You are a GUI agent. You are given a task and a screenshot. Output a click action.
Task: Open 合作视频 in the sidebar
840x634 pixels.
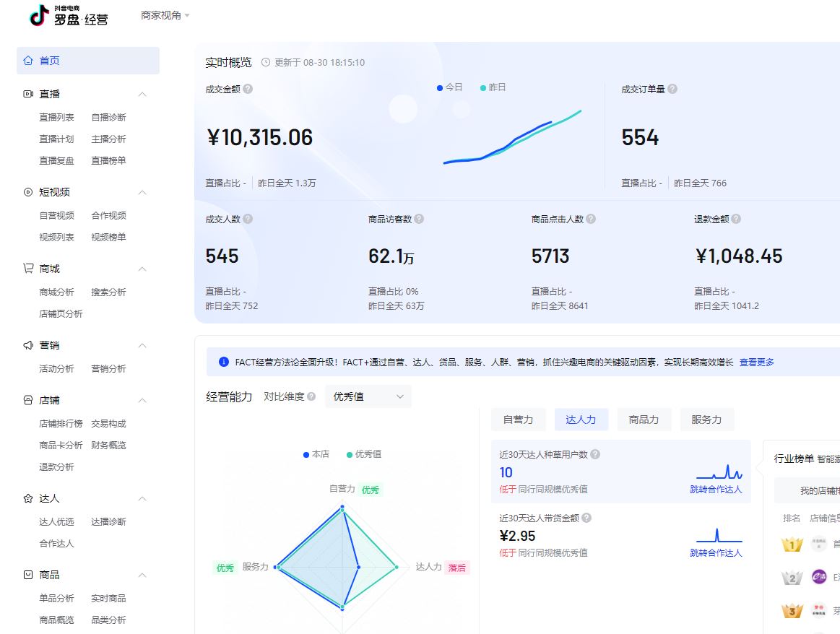point(109,215)
